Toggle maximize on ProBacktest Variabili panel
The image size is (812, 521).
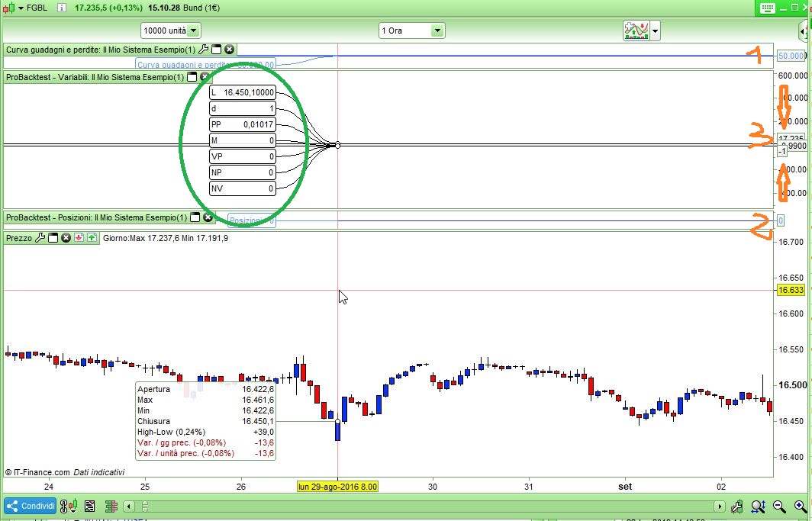tap(192, 77)
